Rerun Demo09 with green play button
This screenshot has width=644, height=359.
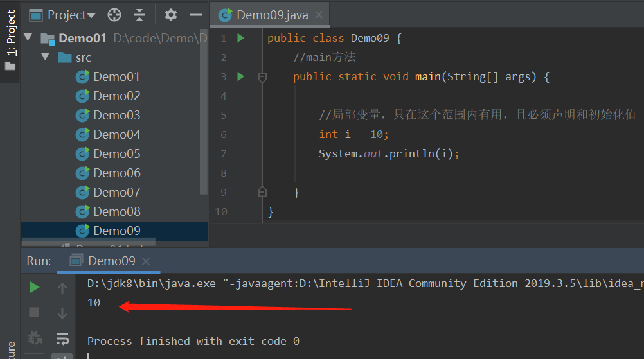(x=35, y=287)
